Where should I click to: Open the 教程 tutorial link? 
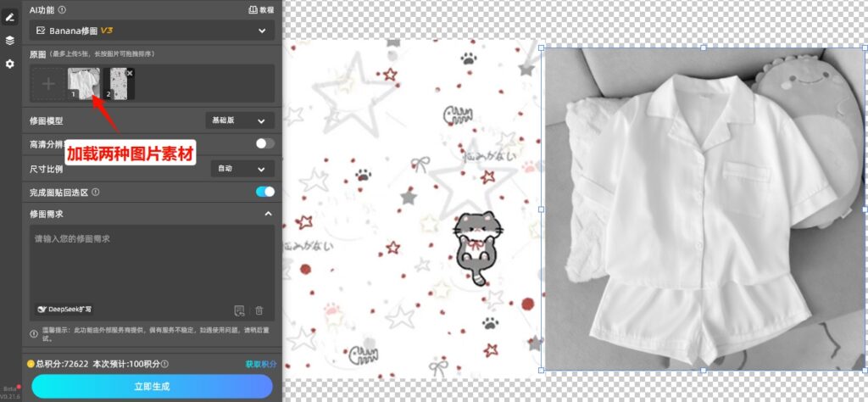(261, 9)
